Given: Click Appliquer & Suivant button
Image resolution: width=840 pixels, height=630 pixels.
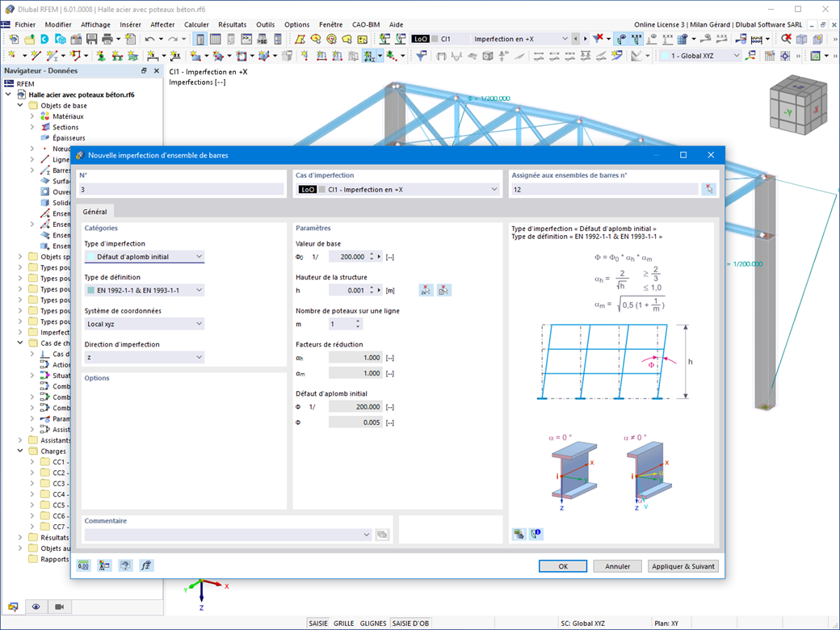Looking at the screenshot, I should [683, 566].
